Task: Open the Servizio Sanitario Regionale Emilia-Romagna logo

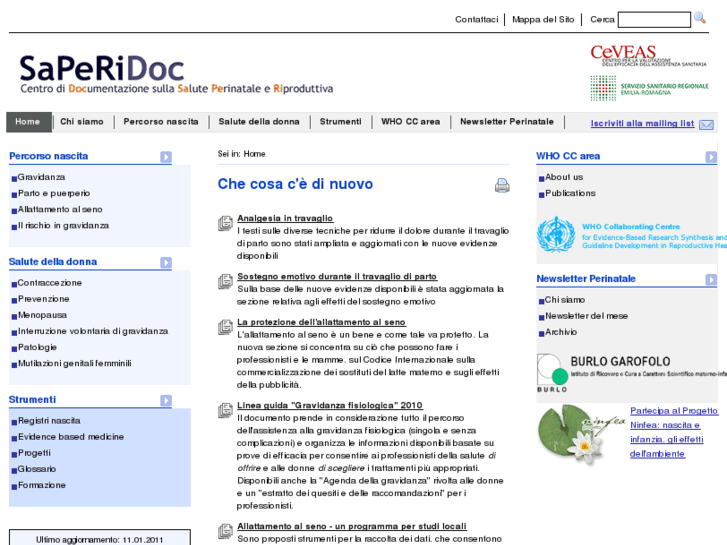Action: click(649, 88)
